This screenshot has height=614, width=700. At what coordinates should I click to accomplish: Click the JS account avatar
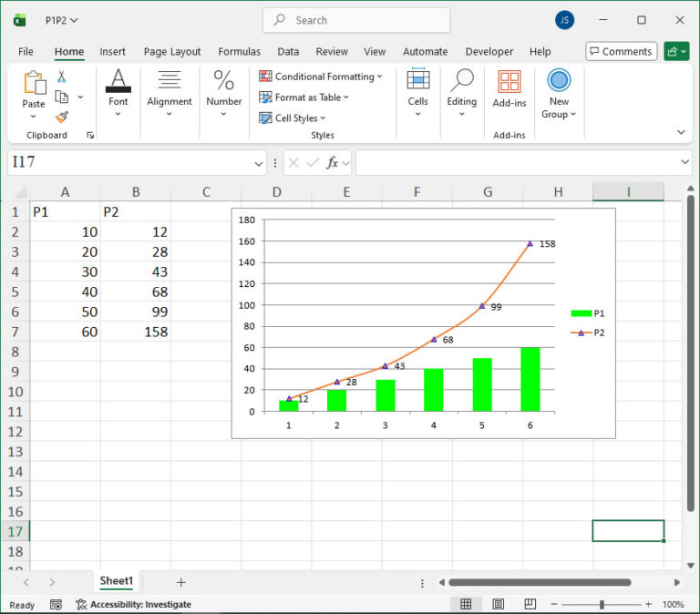564,20
